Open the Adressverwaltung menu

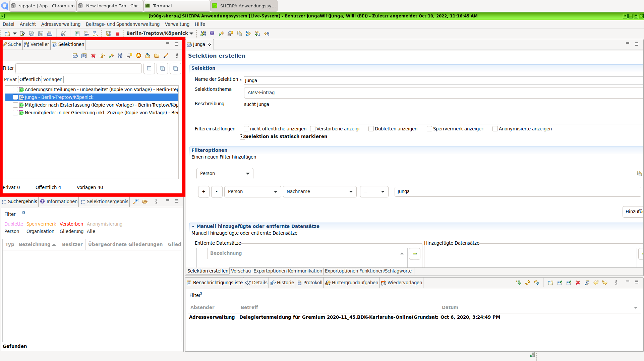tap(61, 24)
